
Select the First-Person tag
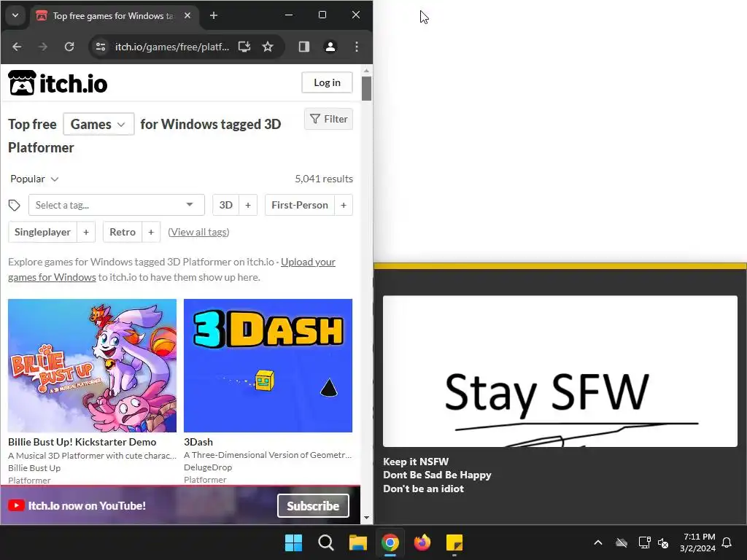point(300,205)
